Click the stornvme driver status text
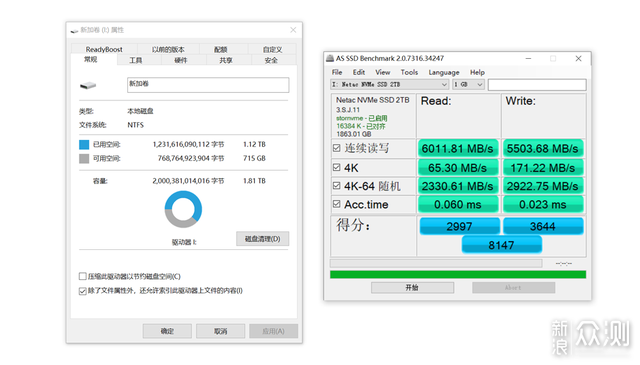Viewport: 640px width, 365px height. 361,118
